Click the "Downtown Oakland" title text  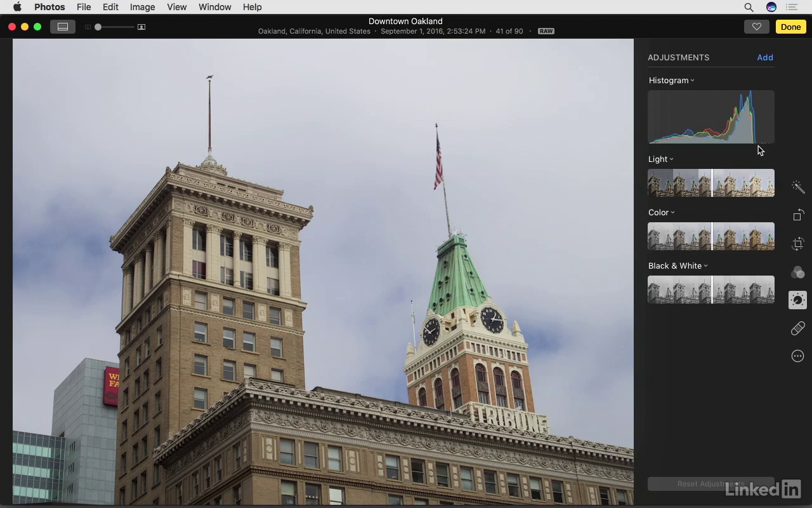(405, 21)
